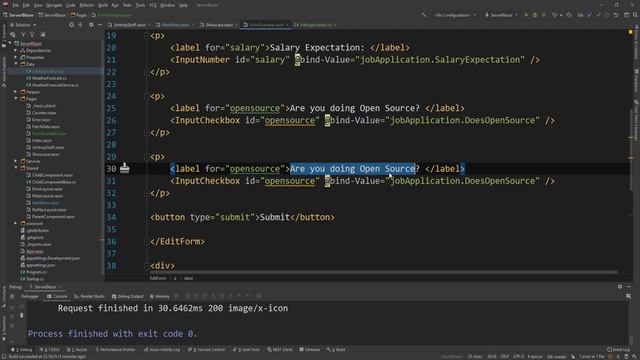Open the Help menu

(x=184, y=5)
